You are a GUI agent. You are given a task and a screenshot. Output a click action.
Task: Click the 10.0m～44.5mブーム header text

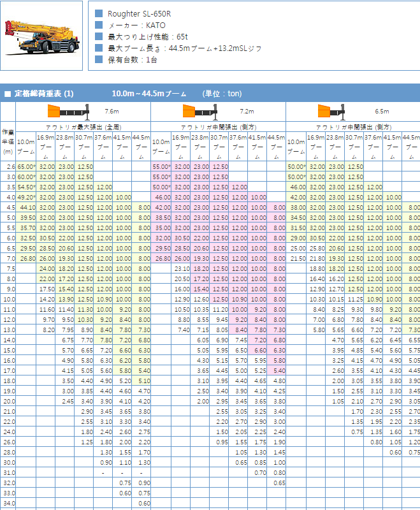(149, 94)
